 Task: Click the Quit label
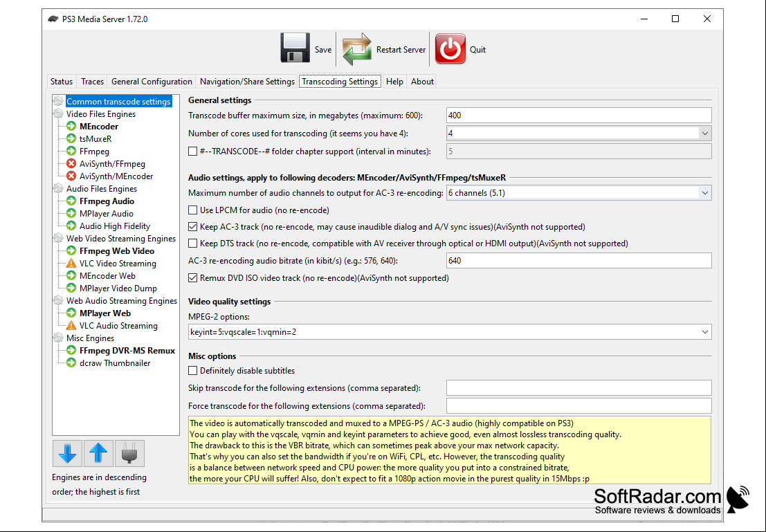click(477, 50)
